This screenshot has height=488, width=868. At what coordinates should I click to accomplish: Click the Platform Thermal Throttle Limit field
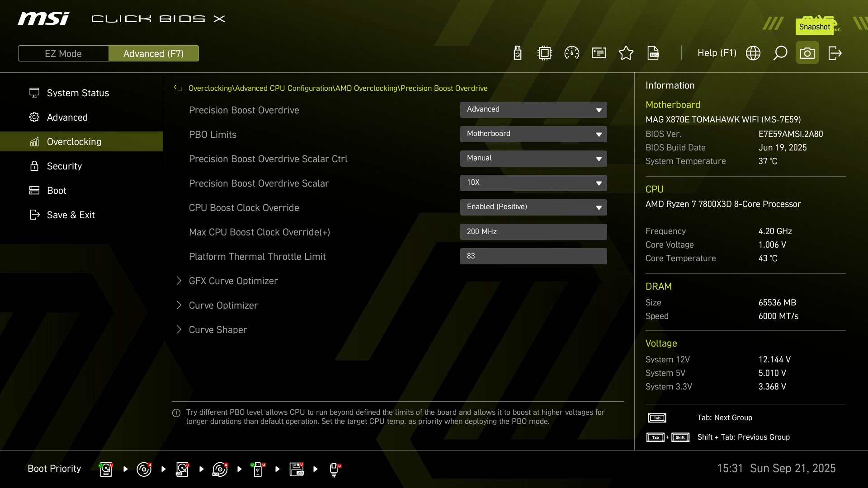pos(533,256)
